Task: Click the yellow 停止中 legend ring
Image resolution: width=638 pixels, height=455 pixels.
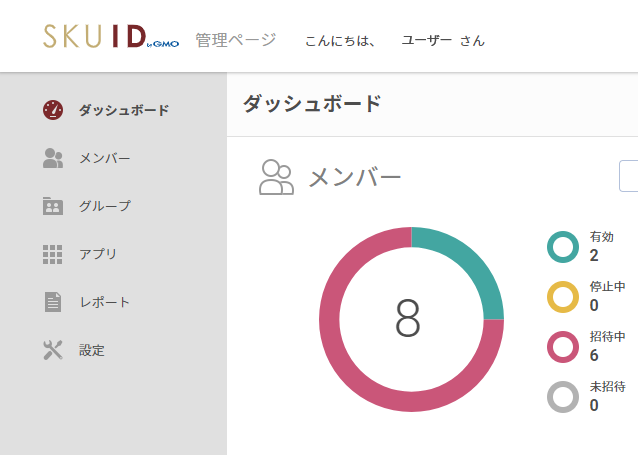Action: click(563, 297)
